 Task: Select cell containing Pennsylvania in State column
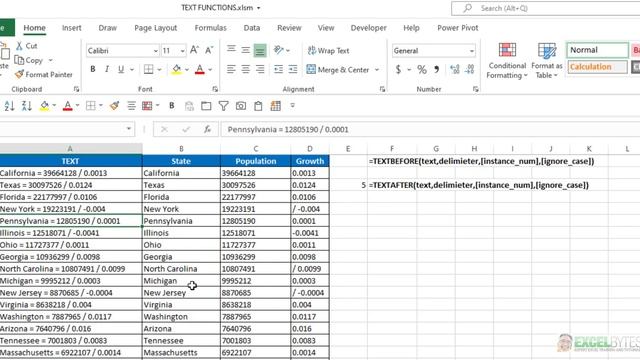(x=181, y=221)
